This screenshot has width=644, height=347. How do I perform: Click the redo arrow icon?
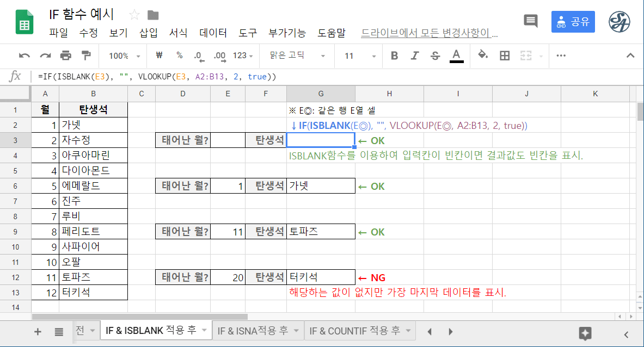point(45,55)
